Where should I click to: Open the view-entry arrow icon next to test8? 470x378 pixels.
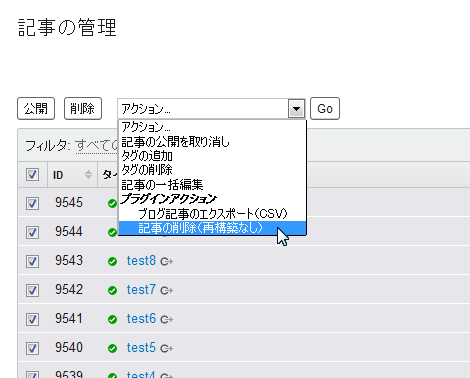tap(166, 262)
